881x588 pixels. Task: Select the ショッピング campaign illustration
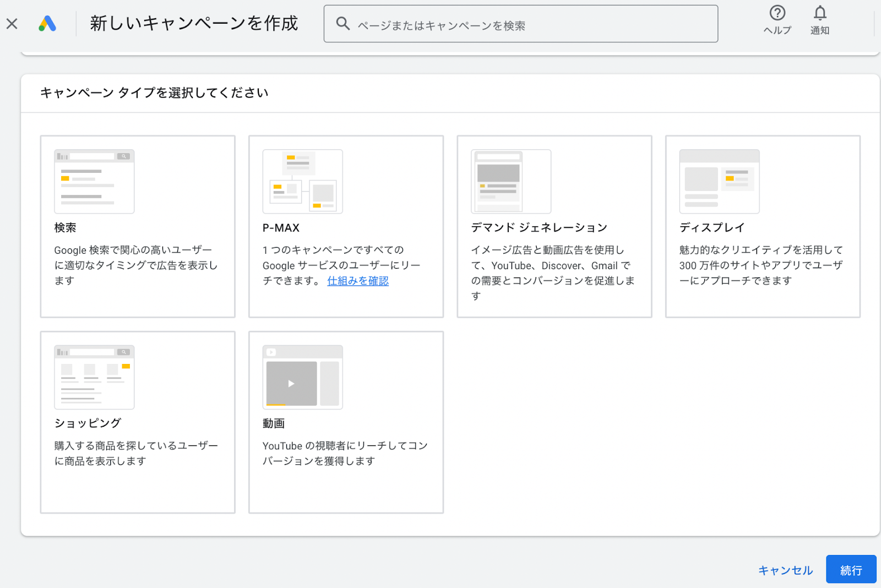[x=94, y=377]
